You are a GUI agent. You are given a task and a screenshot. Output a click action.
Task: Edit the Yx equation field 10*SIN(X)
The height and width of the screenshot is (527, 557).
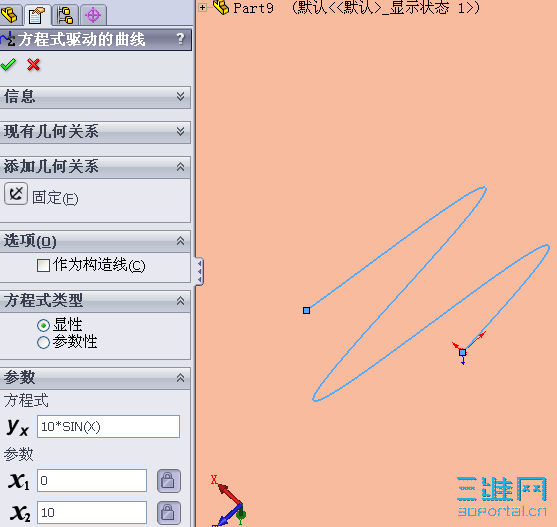108,426
